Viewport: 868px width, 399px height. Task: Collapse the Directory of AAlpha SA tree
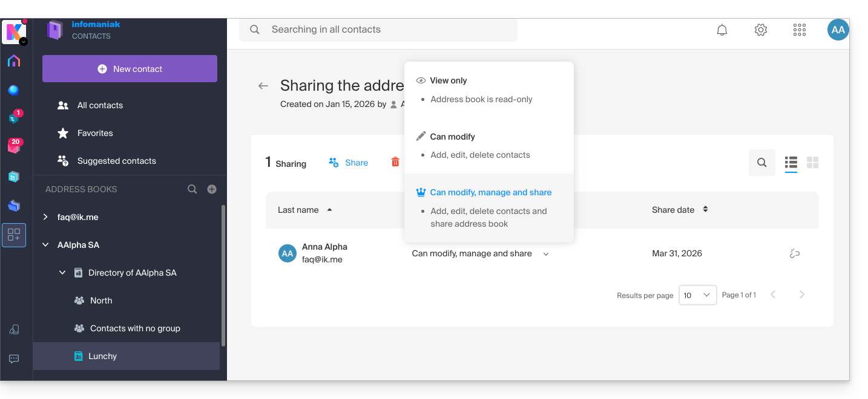tap(62, 273)
